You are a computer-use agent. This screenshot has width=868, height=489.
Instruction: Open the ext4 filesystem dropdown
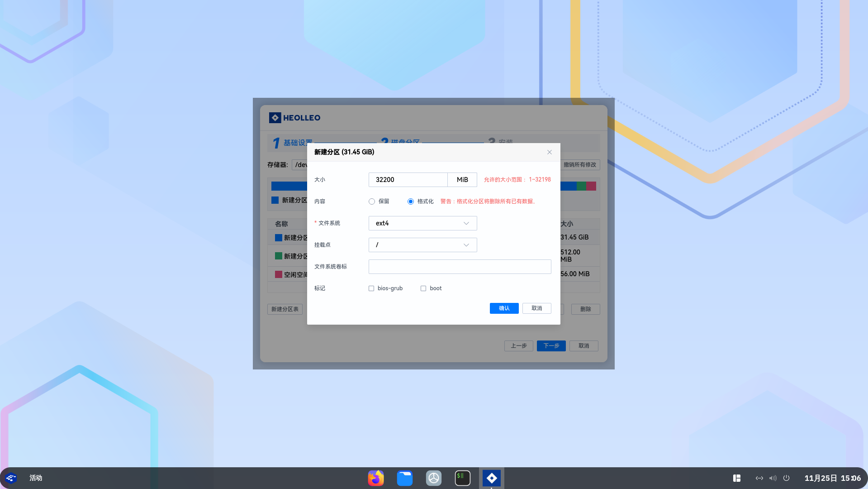pyautogui.click(x=423, y=223)
